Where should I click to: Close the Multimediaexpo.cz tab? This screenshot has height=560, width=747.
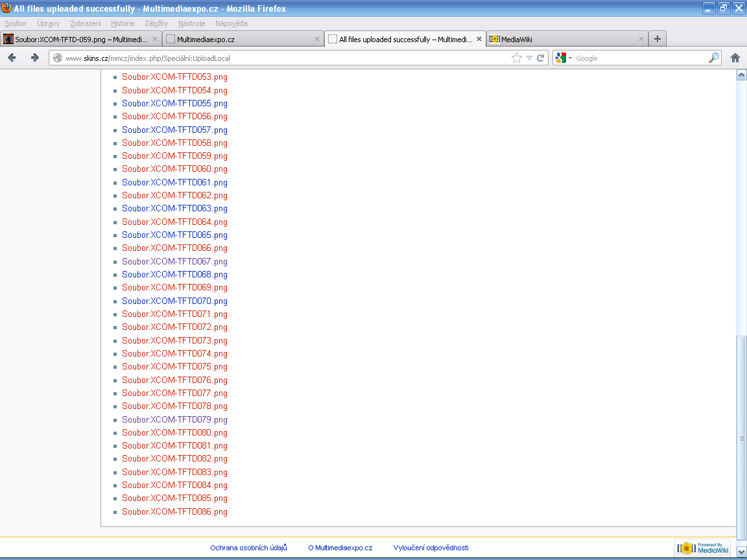click(317, 39)
